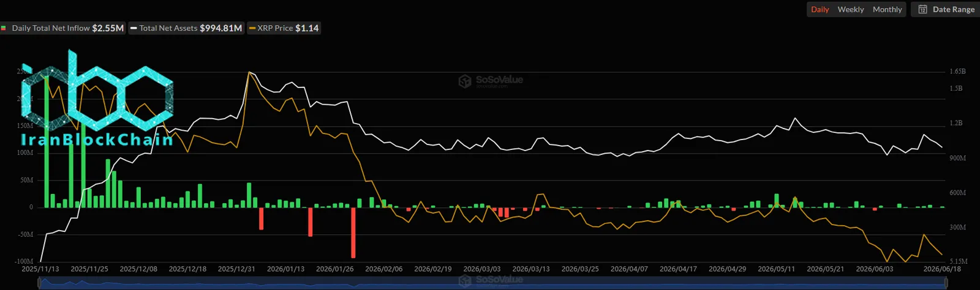Viewport: 980px width, 290px height.
Task: Click the 300M right axis label
Action: tap(957, 228)
